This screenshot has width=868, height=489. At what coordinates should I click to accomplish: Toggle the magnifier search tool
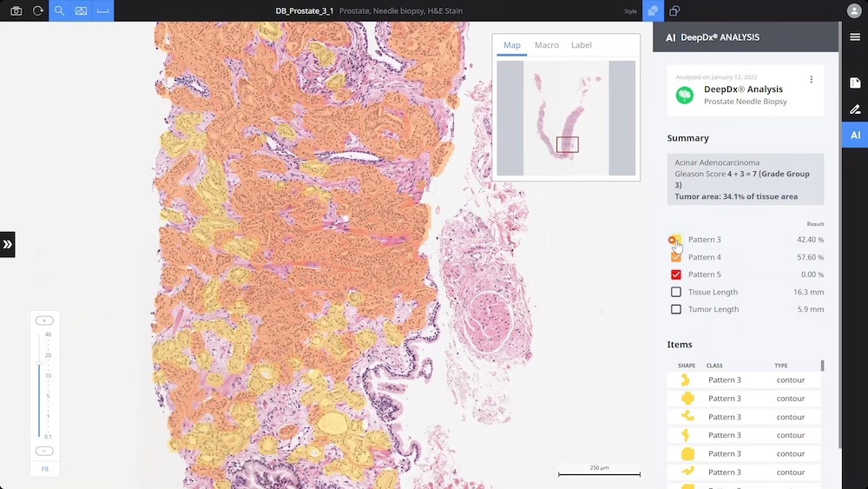(60, 11)
